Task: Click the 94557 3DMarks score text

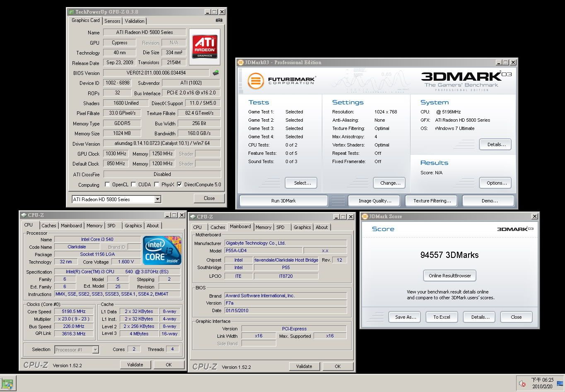Action: pos(449,255)
